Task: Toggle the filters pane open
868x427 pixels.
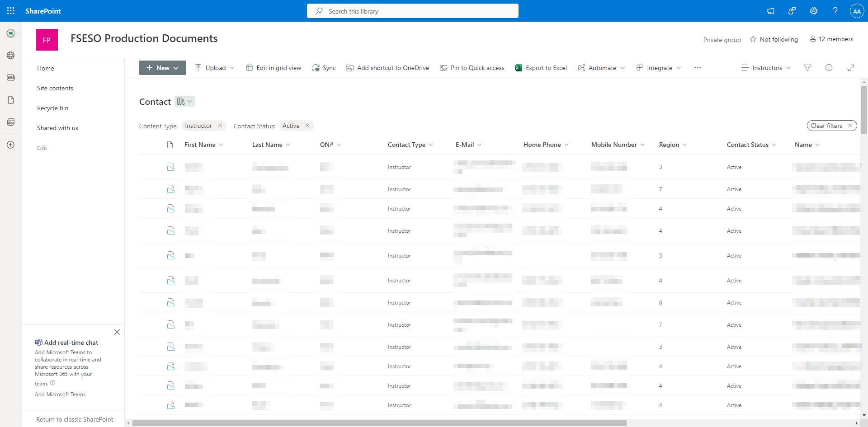Action: click(x=808, y=68)
